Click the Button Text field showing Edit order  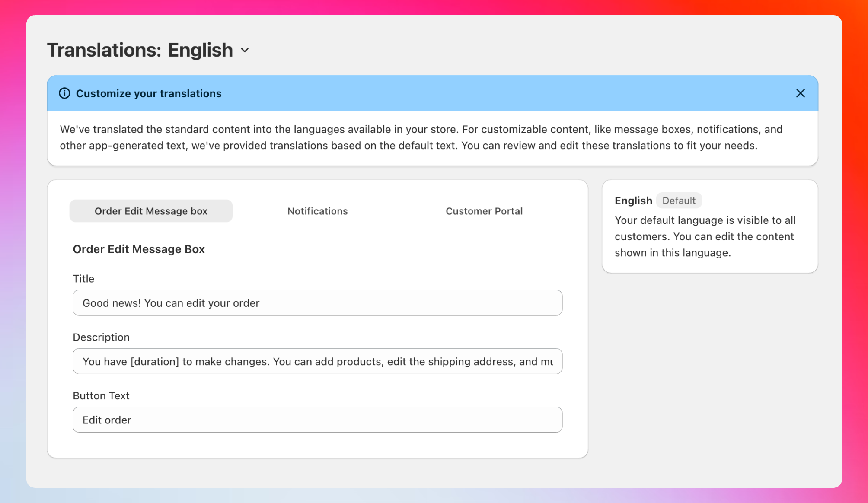[317, 420]
